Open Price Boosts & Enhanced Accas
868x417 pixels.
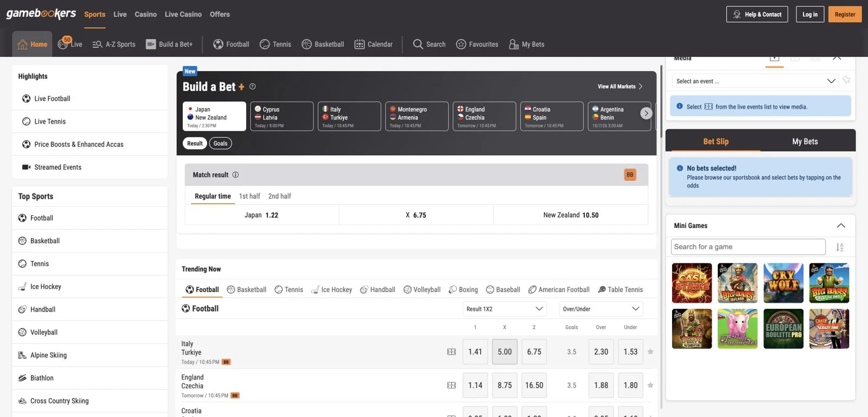[x=90, y=144]
